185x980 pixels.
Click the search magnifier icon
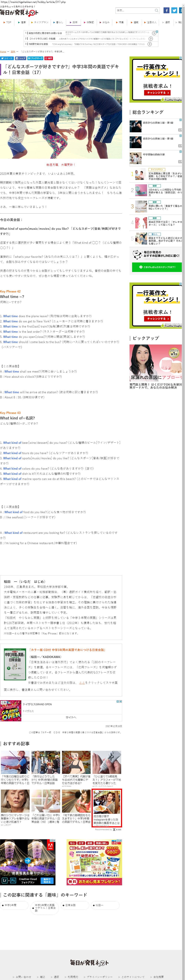[156, 10]
